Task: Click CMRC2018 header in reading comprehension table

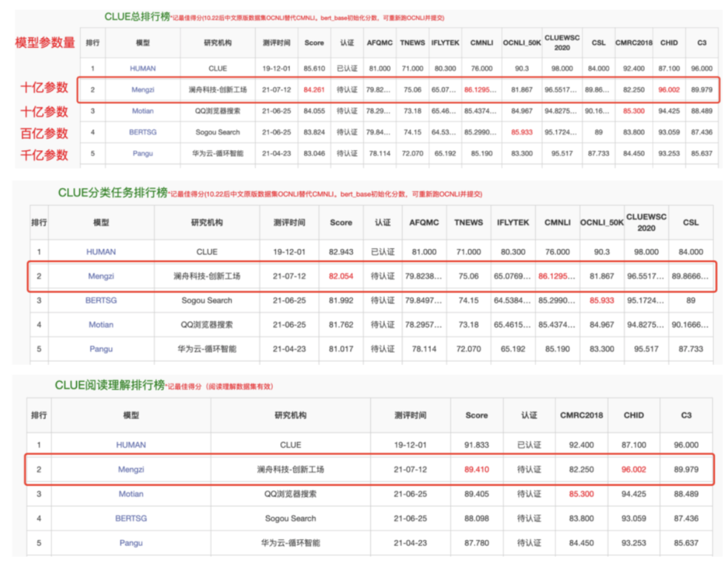Action: coord(581,415)
